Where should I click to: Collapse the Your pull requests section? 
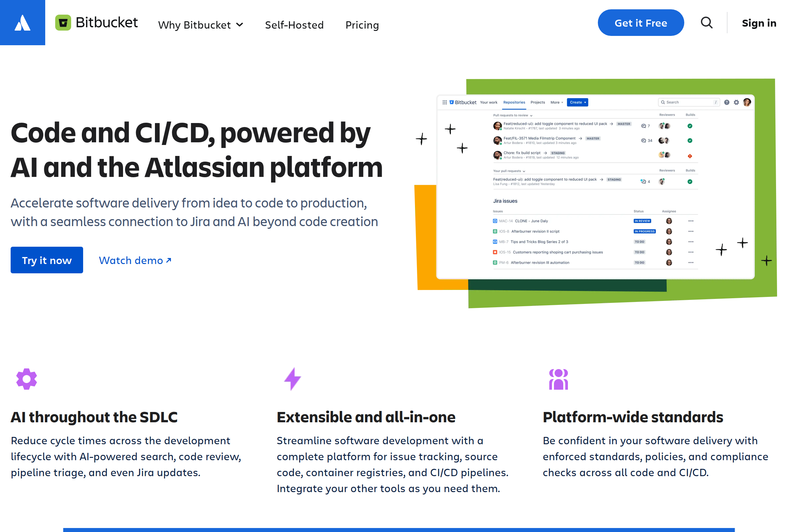(509, 171)
